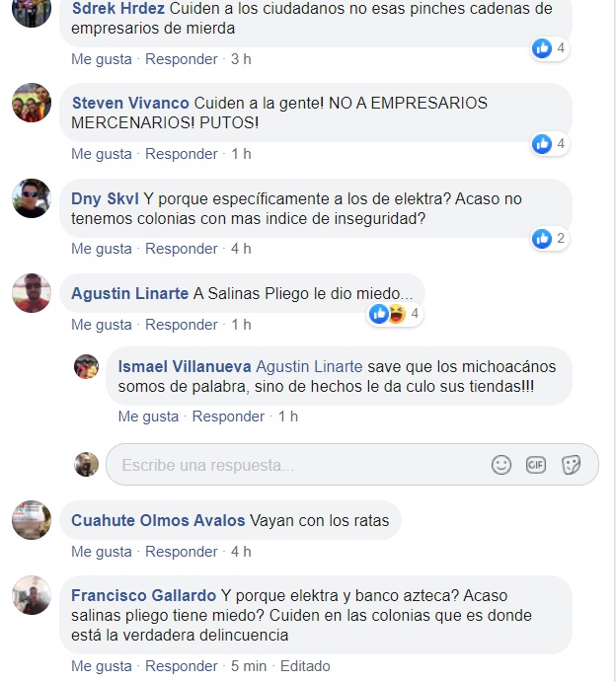Open Francisco Gallardo's profile avatar

tap(32, 595)
